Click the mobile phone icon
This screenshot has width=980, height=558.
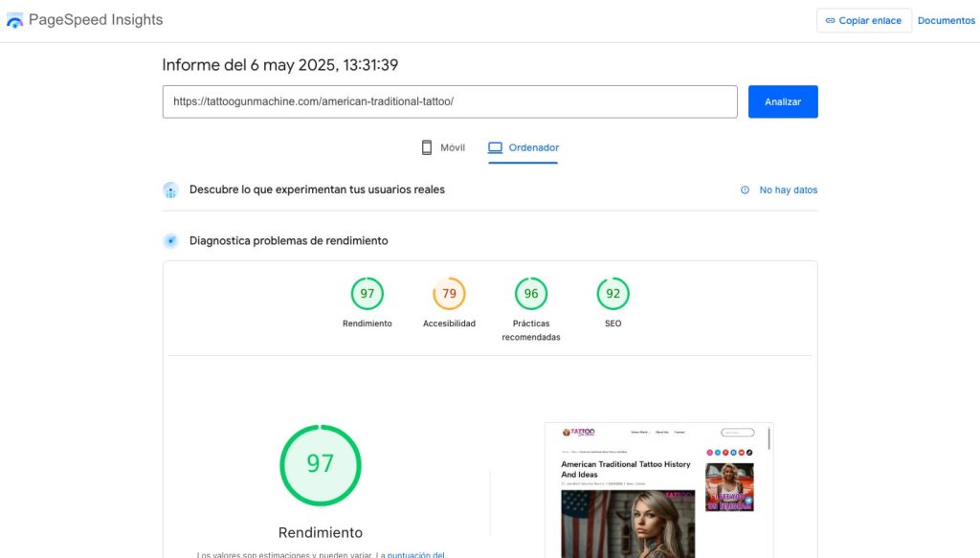pos(427,147)
